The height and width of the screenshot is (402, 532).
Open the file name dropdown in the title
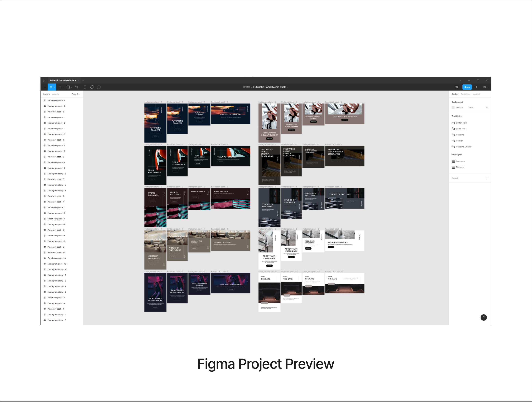[x=287, y=87]
